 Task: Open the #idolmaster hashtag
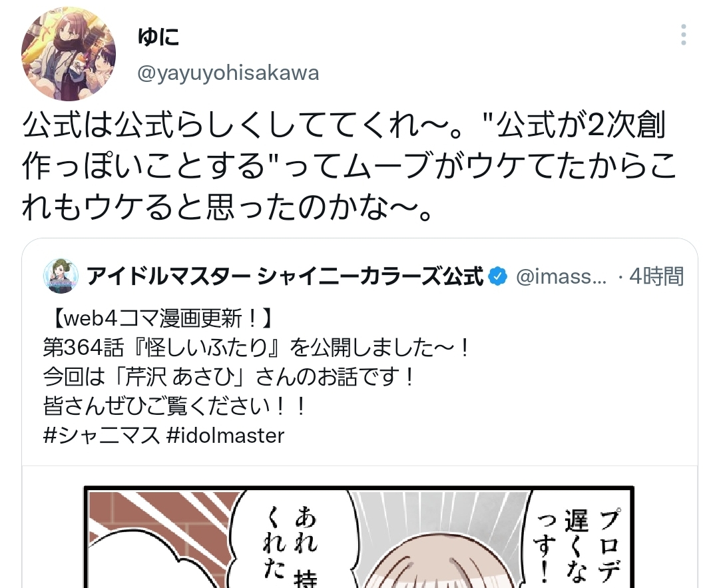(226, 436)
